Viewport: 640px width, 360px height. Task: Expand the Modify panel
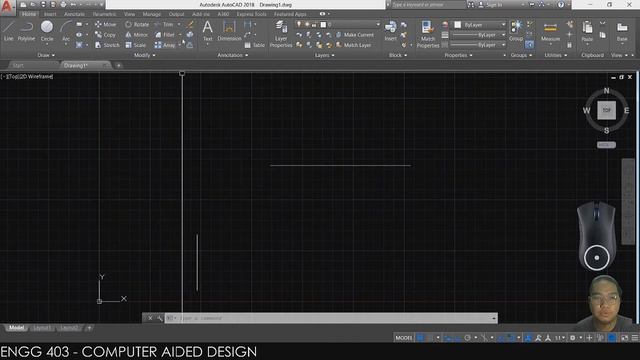point(144,55)
